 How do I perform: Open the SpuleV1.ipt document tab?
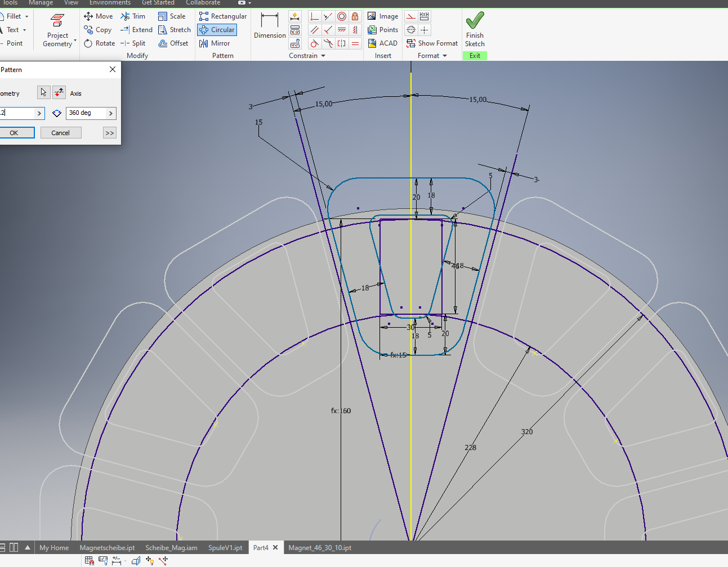[225, 548]
